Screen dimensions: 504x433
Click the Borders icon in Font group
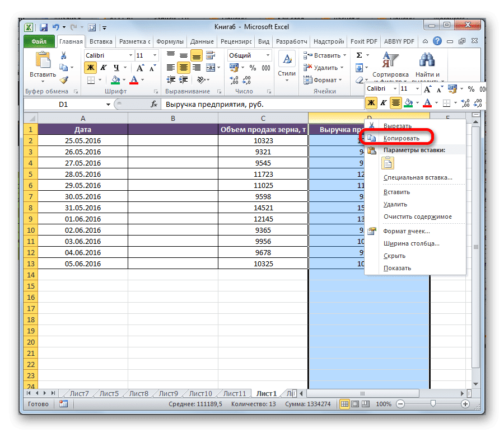pyautogui.click(x=91, y=80)
